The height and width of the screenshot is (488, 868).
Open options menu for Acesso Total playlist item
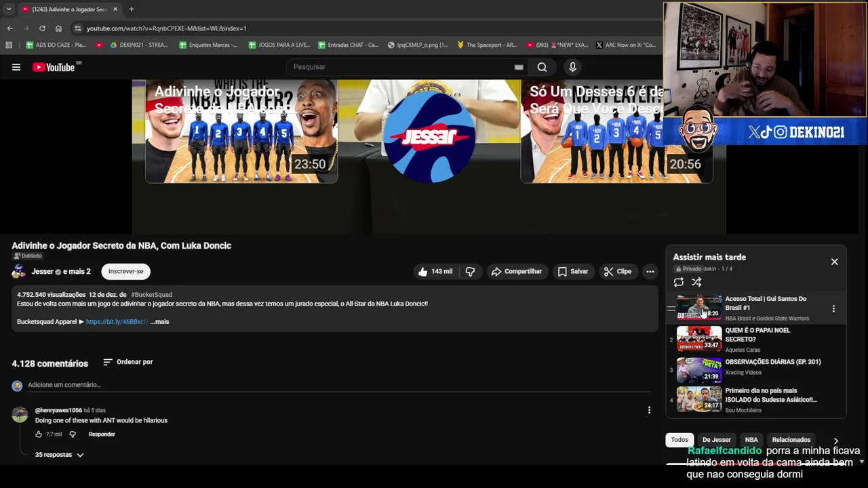tap(833, 308)
